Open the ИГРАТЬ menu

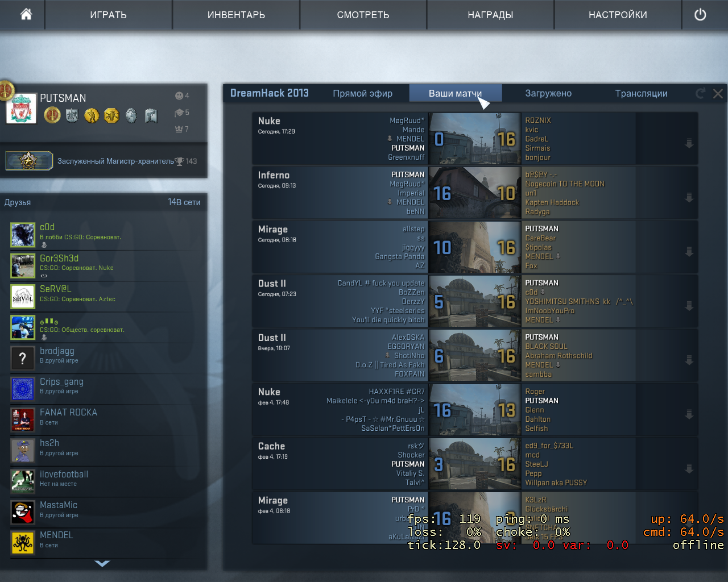(108, 15)
